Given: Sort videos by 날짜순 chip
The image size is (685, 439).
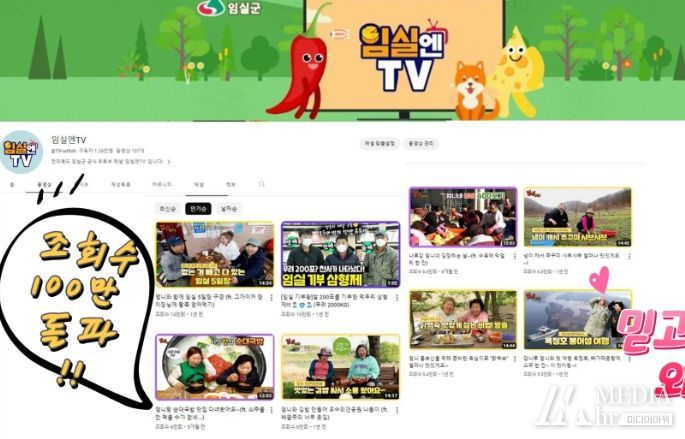Looking at the screenshot, I should (228, 209).
